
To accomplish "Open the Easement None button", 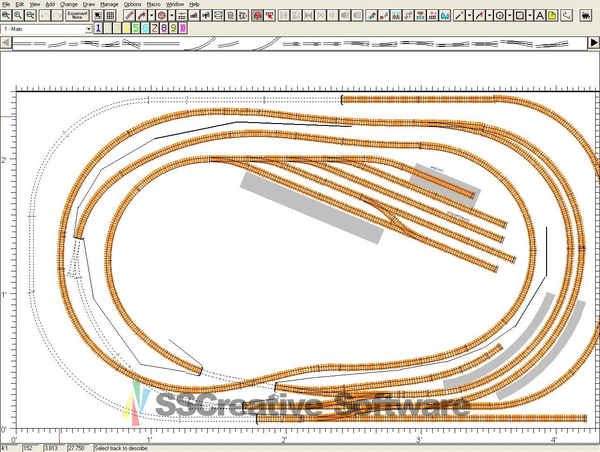I will [x=78, y=16].
